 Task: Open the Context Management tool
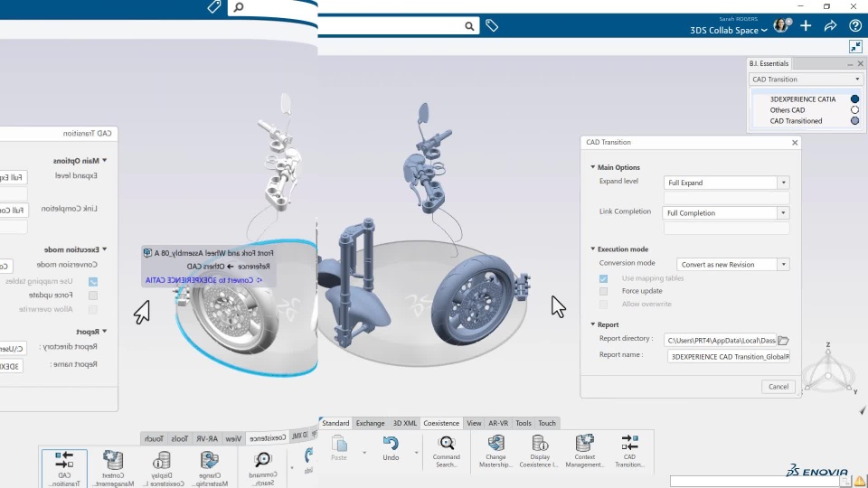point(585,452)
